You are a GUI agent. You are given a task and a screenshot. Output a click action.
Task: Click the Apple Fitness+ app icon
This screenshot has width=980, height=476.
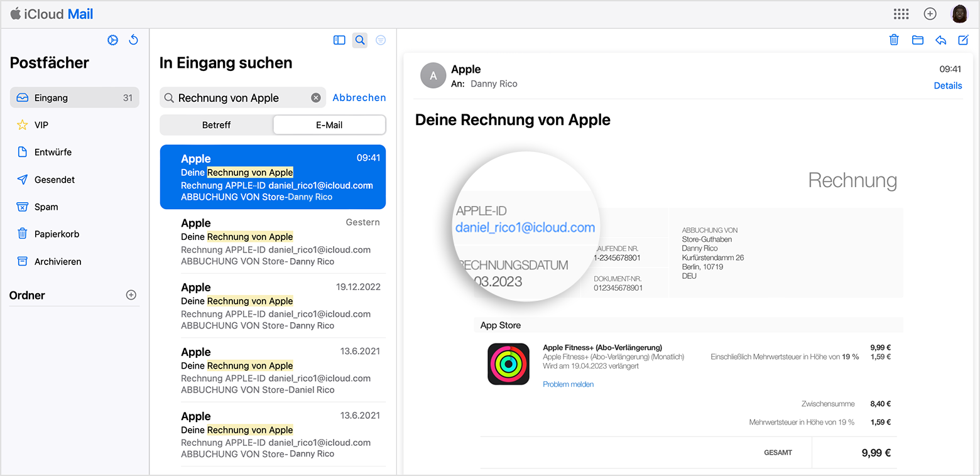508,364
